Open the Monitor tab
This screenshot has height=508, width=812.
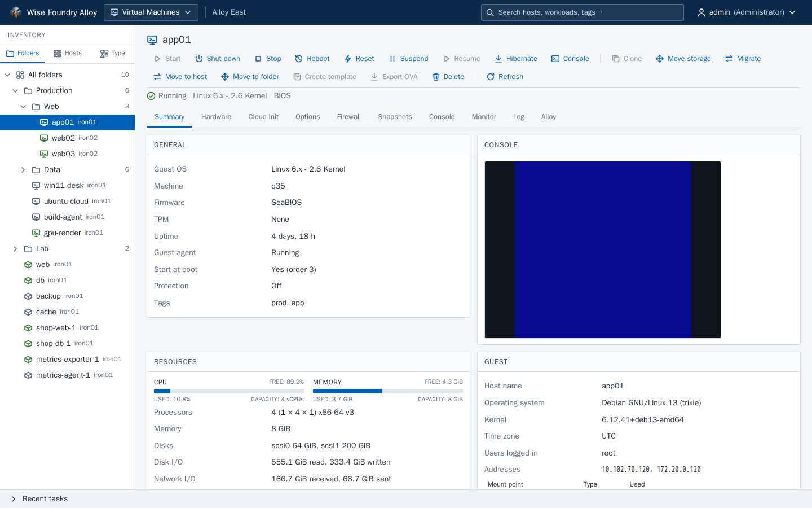coord(484,117)
